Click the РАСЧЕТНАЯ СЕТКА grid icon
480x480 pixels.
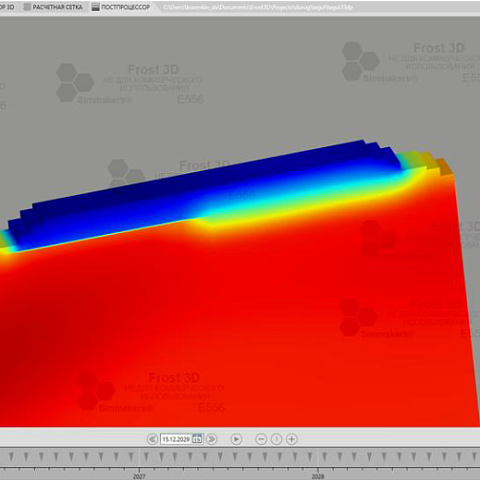tap(27, 7)
